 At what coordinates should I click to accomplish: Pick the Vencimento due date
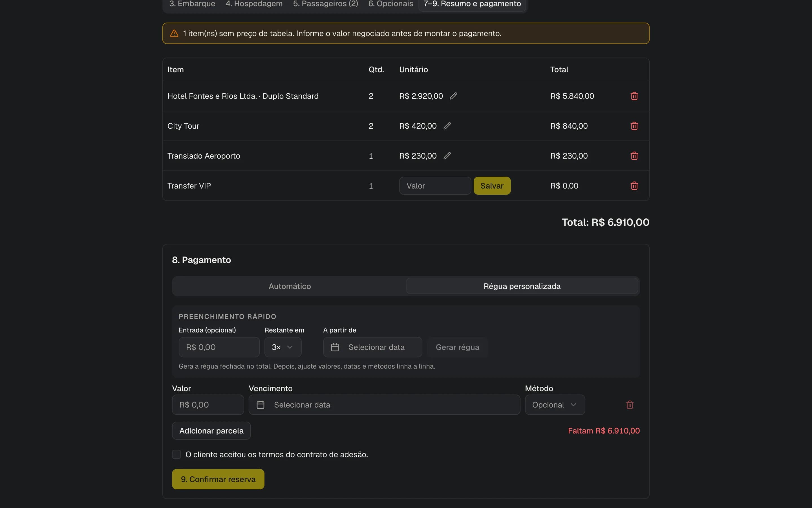pos(384,404)
